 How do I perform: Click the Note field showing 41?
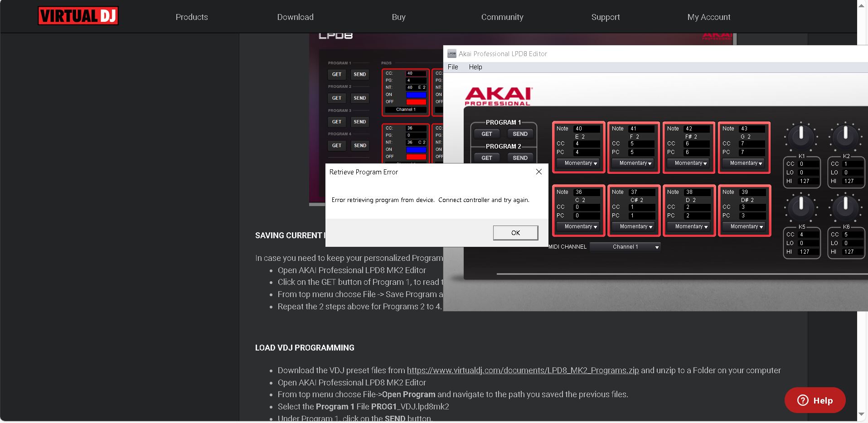click(x=642, y=129)
